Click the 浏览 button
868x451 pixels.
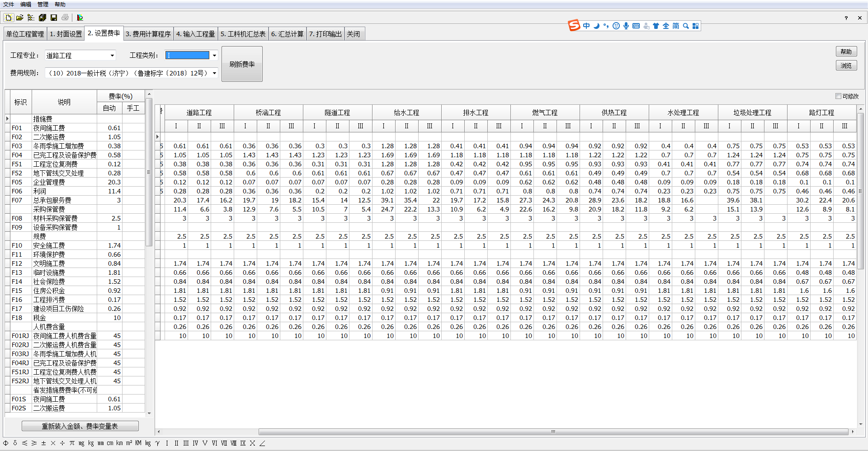[846, 66]
